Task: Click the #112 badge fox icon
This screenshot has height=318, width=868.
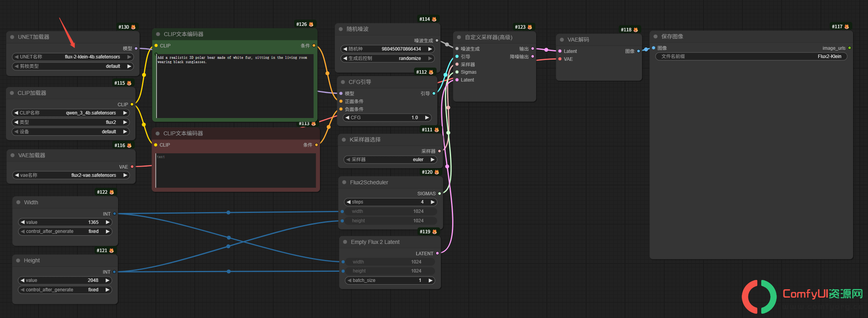Action: click(x=431, y=72)
